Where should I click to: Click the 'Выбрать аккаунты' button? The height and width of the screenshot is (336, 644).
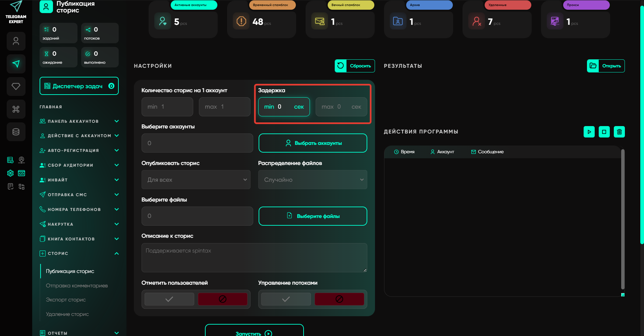pos(313,143)
